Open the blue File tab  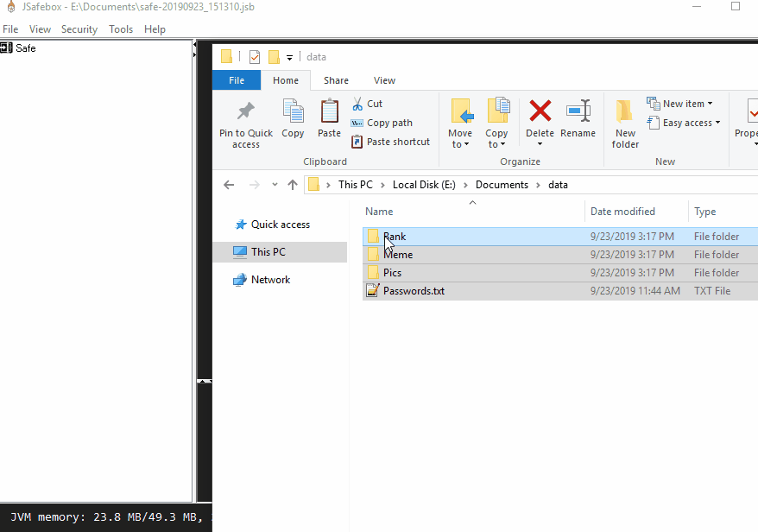coord(237,80)
